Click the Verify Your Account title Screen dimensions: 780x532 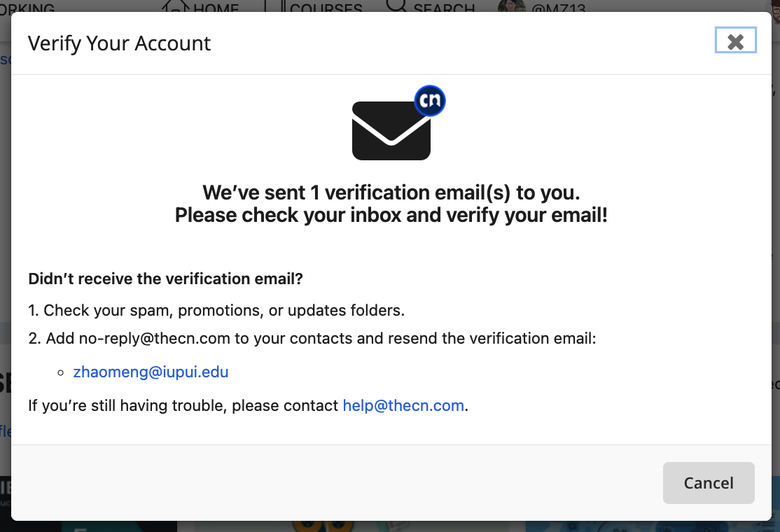pyautogui.click(x=120, y=44)
